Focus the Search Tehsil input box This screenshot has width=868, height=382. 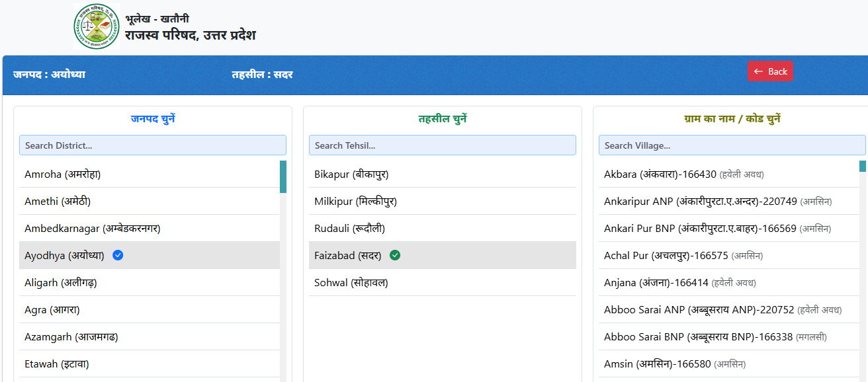coord(442,145)
